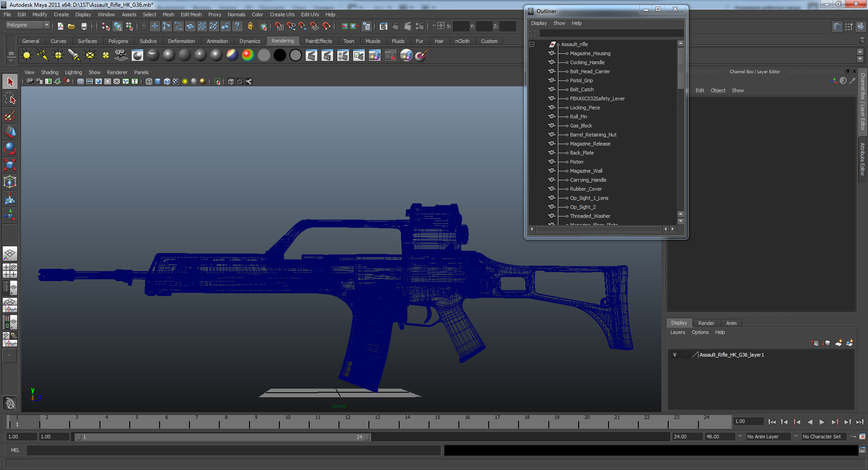Click the help question mark icon
Image resolution: width=868 pixels, height=470 pixels.
point(237,26)
